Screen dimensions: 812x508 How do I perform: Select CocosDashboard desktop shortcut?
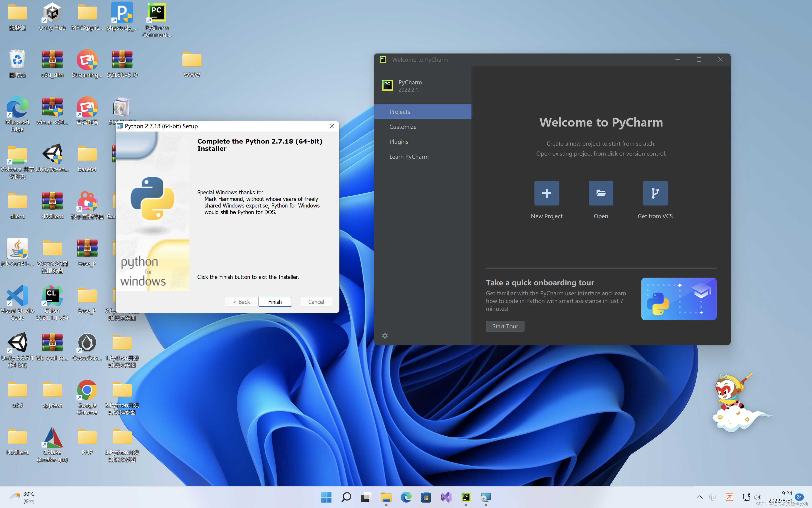point(87,347)
